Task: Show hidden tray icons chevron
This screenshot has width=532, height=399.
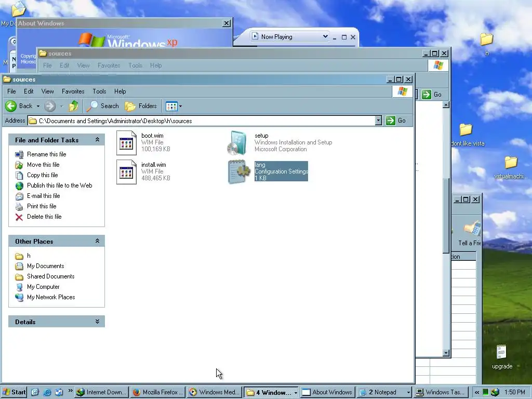Action: (477, 393)
